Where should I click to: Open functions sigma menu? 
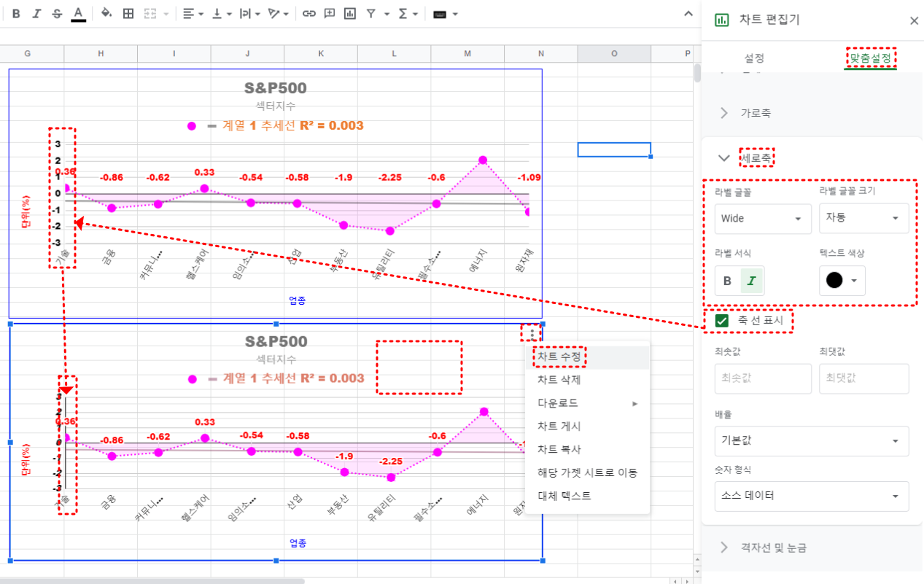tap(403, 13)
